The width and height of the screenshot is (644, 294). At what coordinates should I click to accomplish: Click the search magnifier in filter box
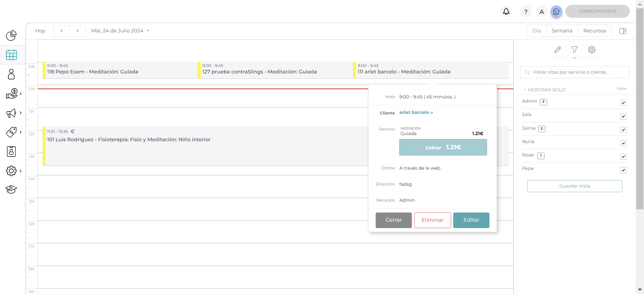pos(527,72)
